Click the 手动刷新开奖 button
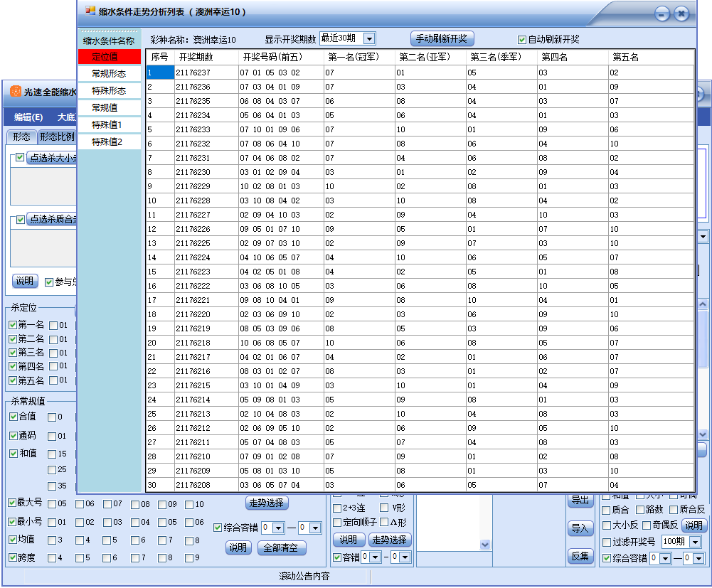Image resolution: width=712 pixels, height=588 pixels. [442, 38]
